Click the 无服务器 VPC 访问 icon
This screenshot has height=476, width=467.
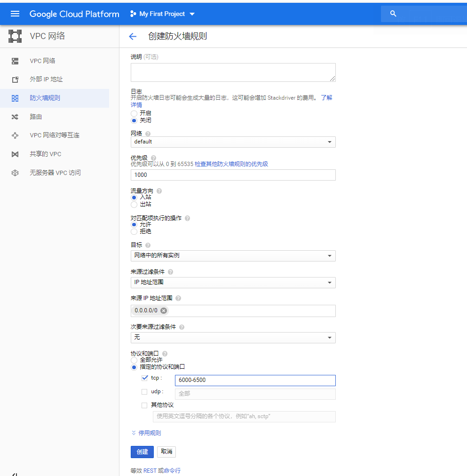point(15,173)
